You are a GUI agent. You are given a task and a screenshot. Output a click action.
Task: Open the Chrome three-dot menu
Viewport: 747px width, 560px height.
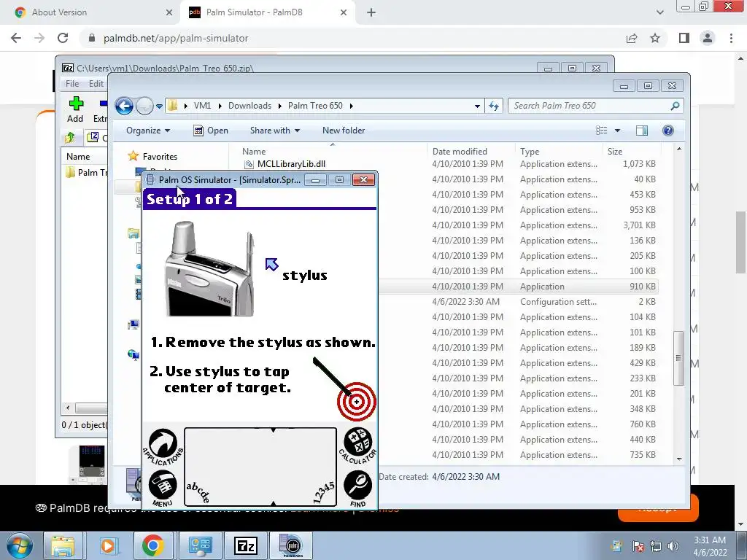click(731, 38)
